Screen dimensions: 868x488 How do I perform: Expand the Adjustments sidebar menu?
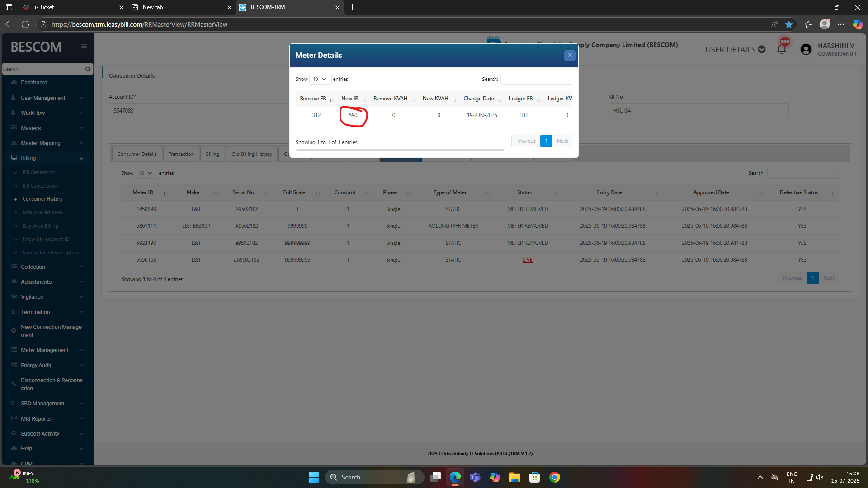[x=47, y=282]
